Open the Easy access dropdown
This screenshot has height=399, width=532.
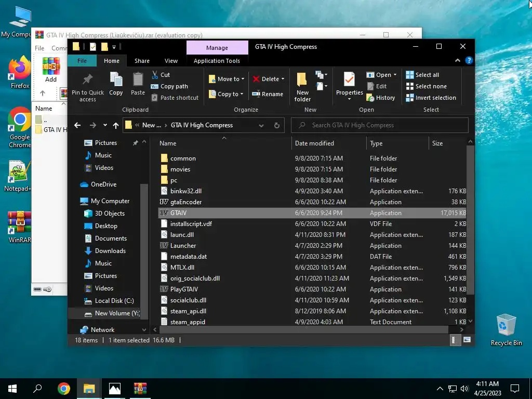point(321,87)
